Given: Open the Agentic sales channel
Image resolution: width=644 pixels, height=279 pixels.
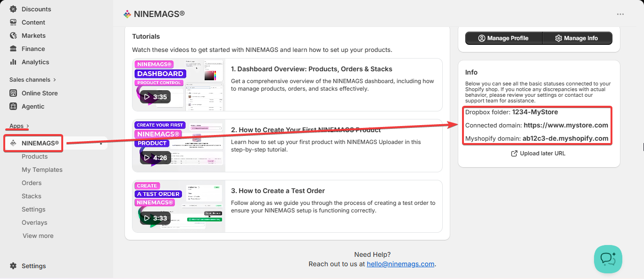Looking at the screenshot, I should coord(33,106).
